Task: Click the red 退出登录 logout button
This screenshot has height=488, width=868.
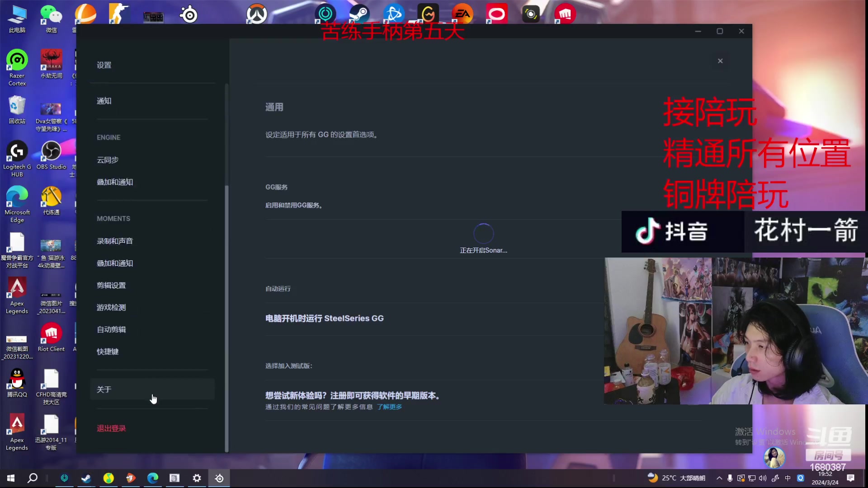Action: click(x=111, y=428)
